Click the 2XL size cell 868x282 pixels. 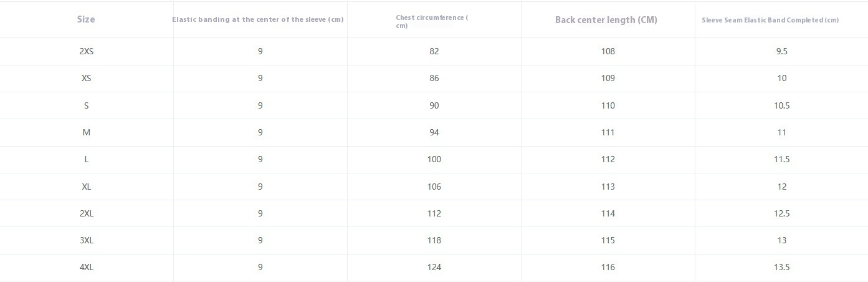87,213
